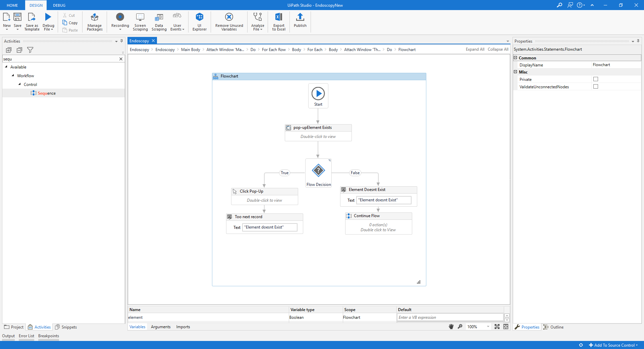Screen dimensions: 644x349
Task: Open UI Explorer
Action: [x=200, y=21]
